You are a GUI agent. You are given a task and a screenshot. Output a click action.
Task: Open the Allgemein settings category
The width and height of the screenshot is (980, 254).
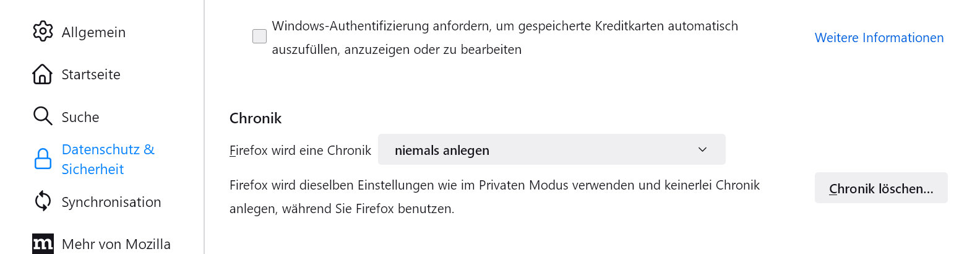93,32
